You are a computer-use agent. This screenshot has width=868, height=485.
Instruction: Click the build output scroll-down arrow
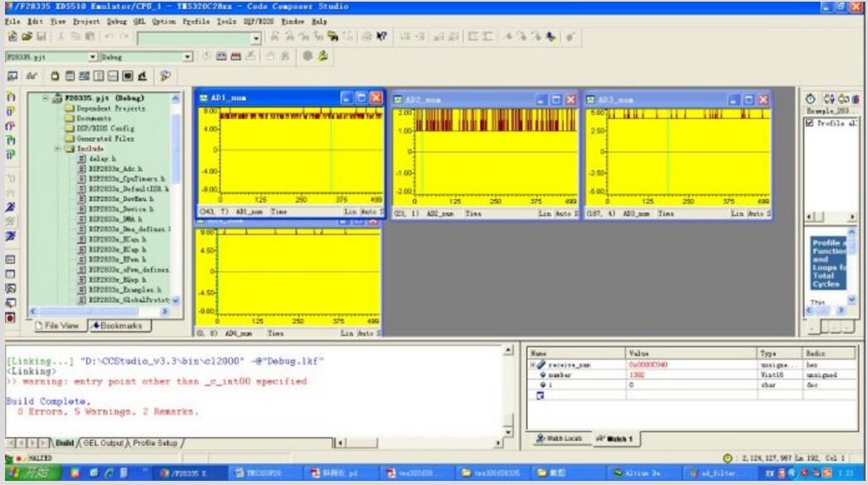(x=508, y=432)
